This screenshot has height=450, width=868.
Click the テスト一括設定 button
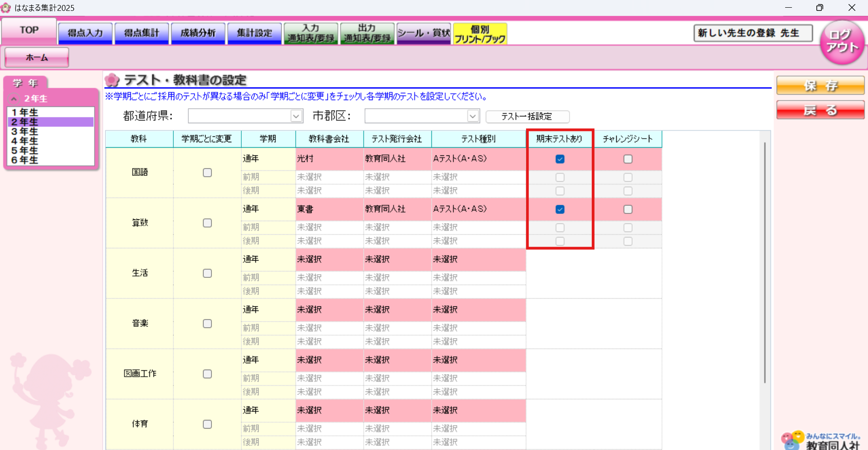pos(527,116)
